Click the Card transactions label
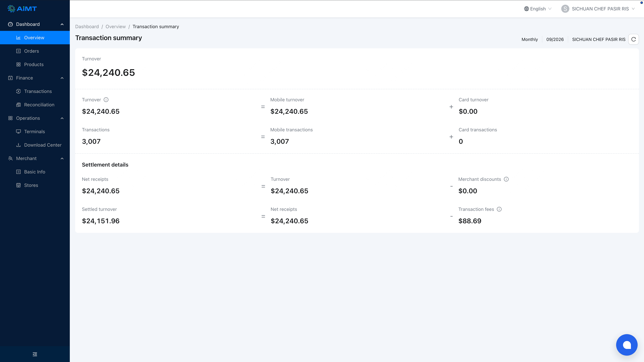 coord(478,130)
